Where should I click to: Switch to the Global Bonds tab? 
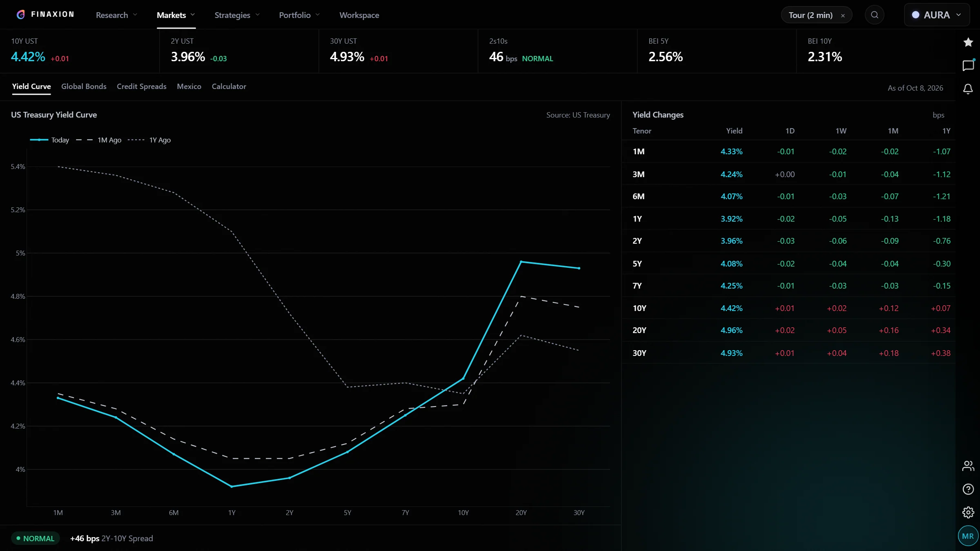84,87
